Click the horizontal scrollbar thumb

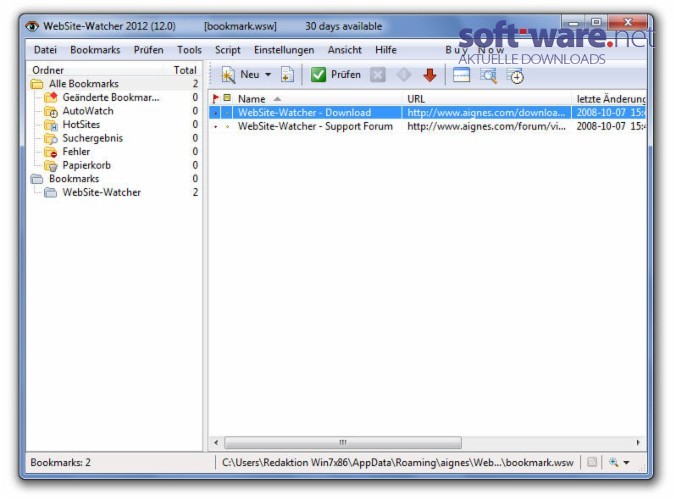coord(343,442)
